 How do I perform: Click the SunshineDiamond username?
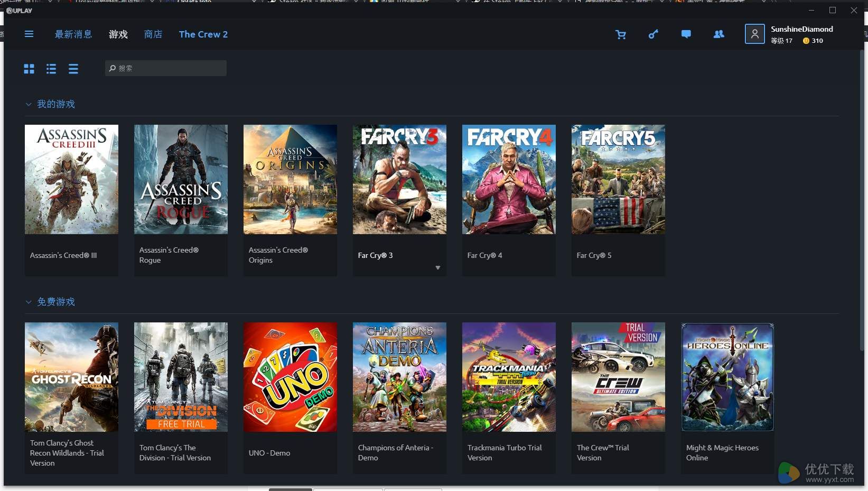pos(802,29)
